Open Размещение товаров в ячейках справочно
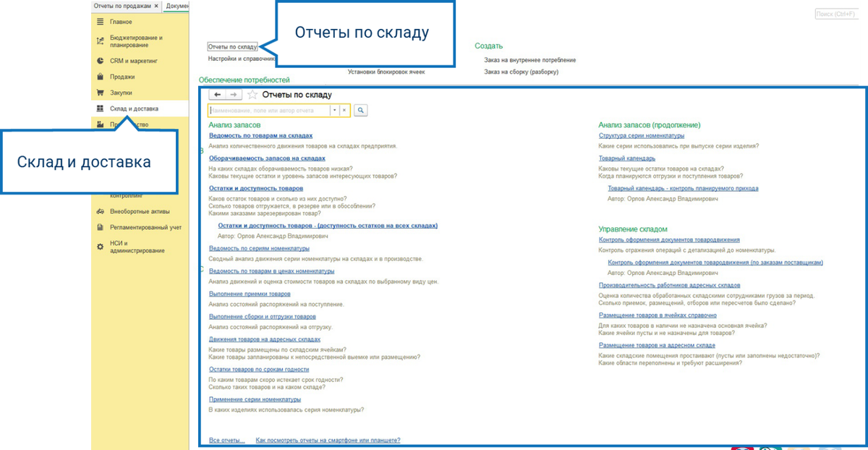 658,315
